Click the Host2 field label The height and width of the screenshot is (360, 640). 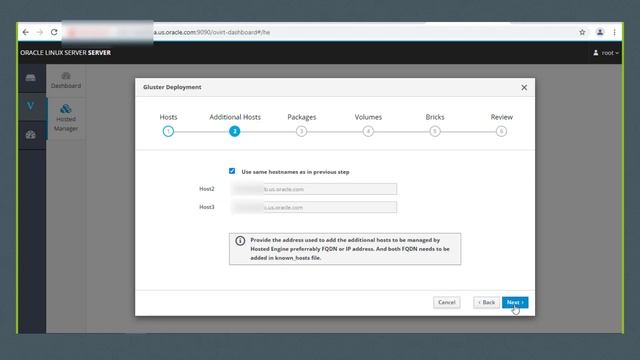pyautogui.click(x=207, y=189)
